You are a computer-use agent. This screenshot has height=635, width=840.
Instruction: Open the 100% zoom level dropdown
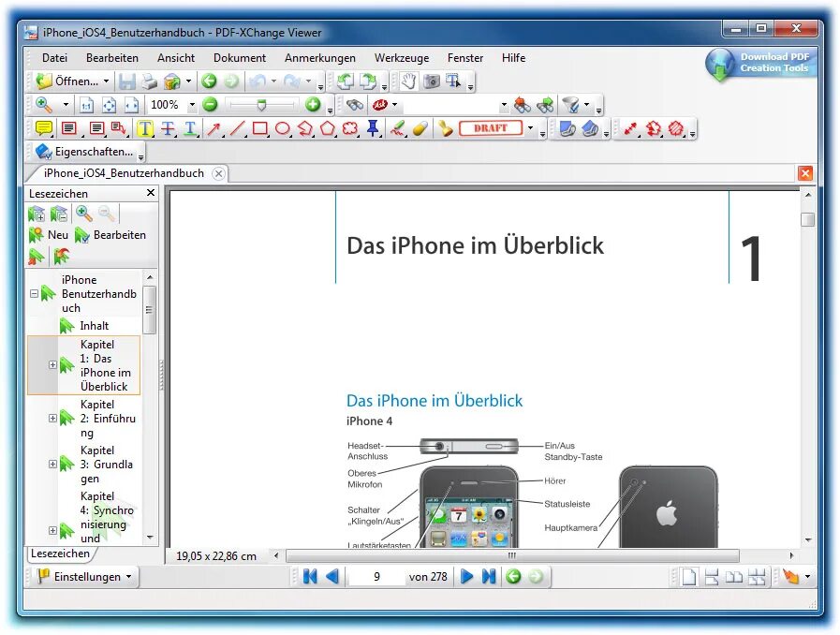192,105
